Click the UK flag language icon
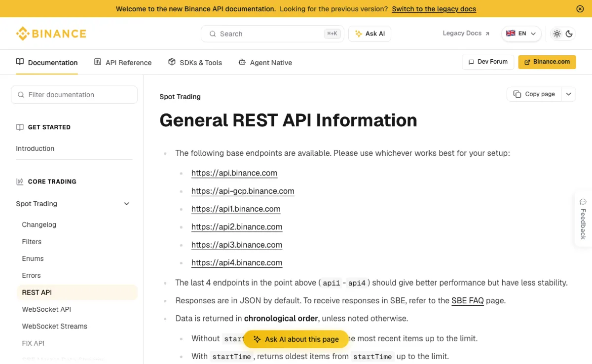Viewport: 592px width, 364px height. (x=511, y=34)
